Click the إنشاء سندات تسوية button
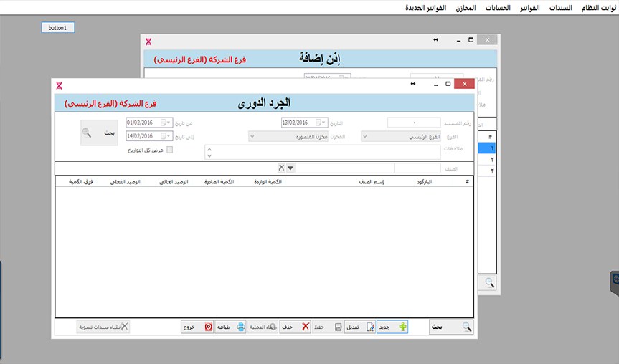The height and width of the screenshot is (364, 619). 104,327
